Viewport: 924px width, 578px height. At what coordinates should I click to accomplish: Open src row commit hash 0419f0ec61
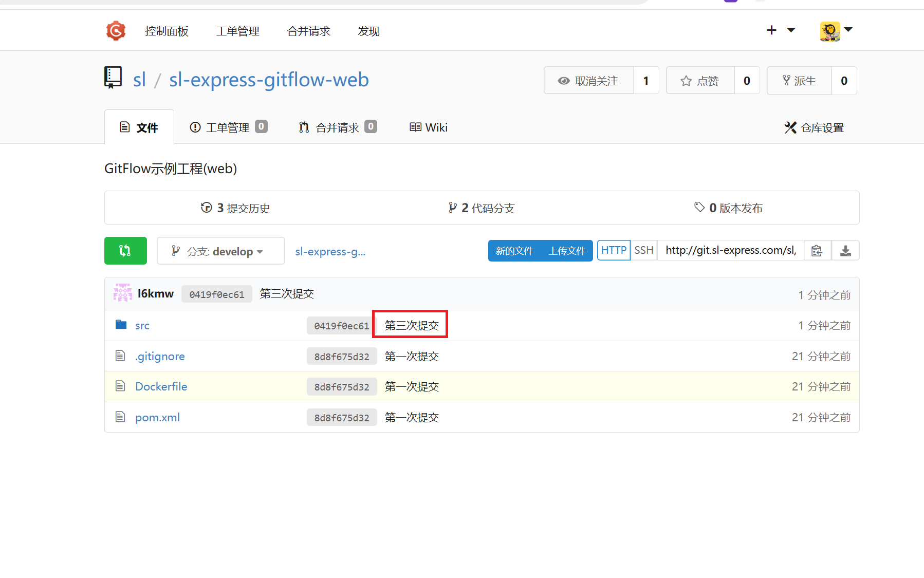[x=342, y=325]
